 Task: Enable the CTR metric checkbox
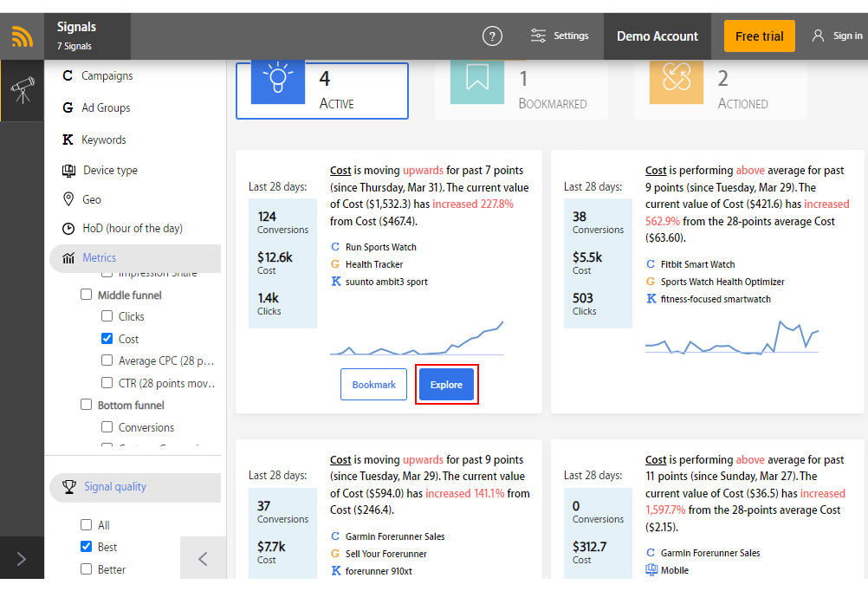107,382
